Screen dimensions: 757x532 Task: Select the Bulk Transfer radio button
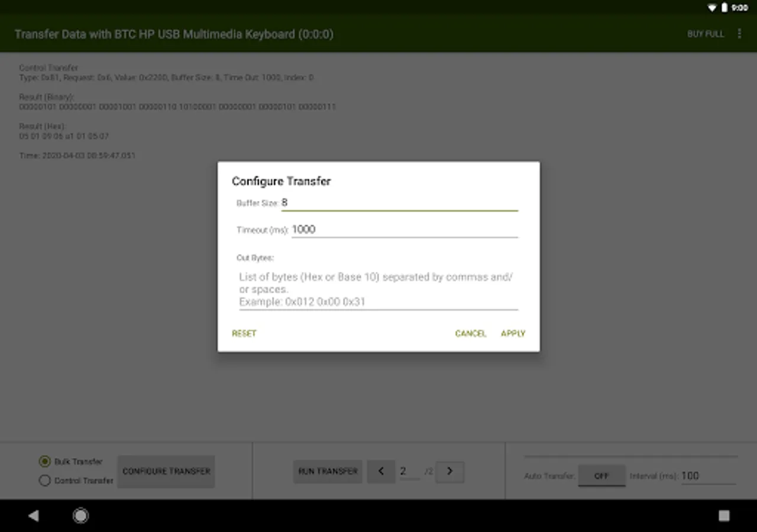tap(45, 462)
